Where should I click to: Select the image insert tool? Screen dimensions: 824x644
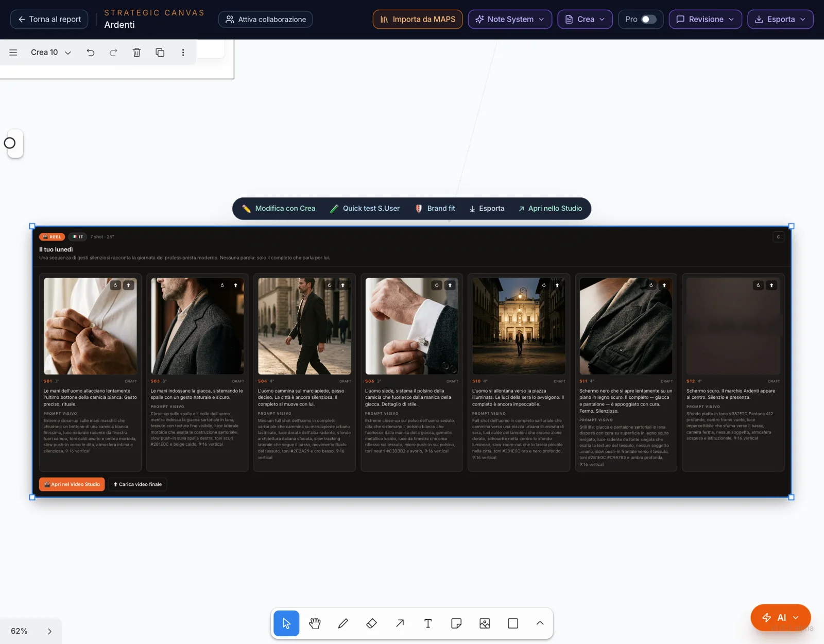coord(485,623)
